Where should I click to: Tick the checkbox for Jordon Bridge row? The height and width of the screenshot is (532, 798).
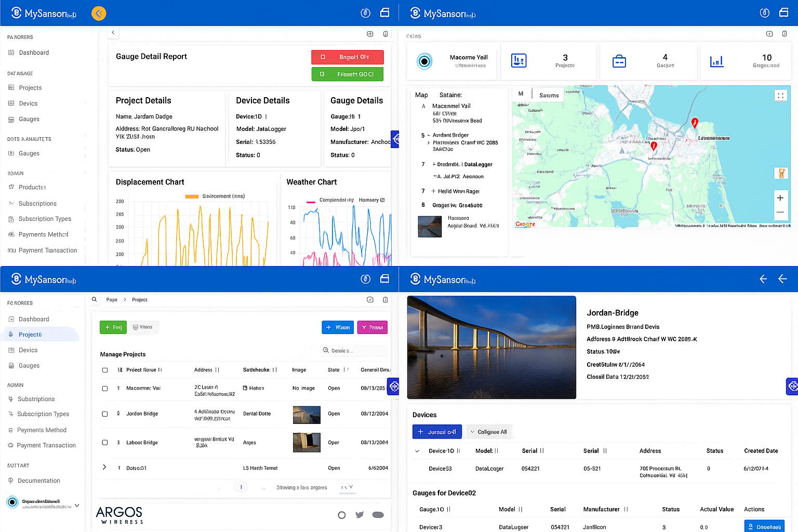[x=105, y=414]
